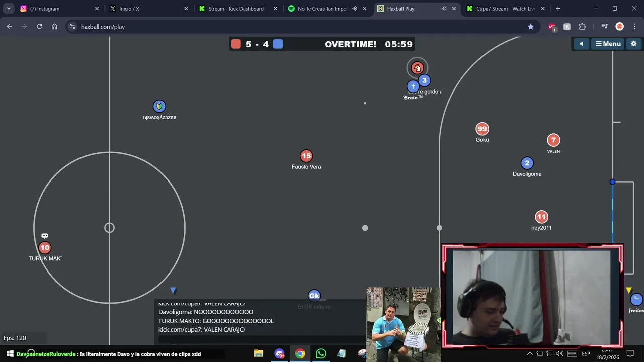
Task: Open the Cupa7 Stream tab
Action: coord(507,9)
